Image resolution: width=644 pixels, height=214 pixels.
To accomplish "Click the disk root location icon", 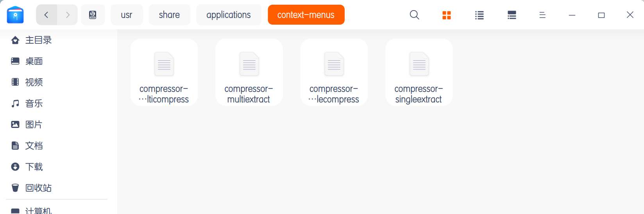I will pos(93,15).
